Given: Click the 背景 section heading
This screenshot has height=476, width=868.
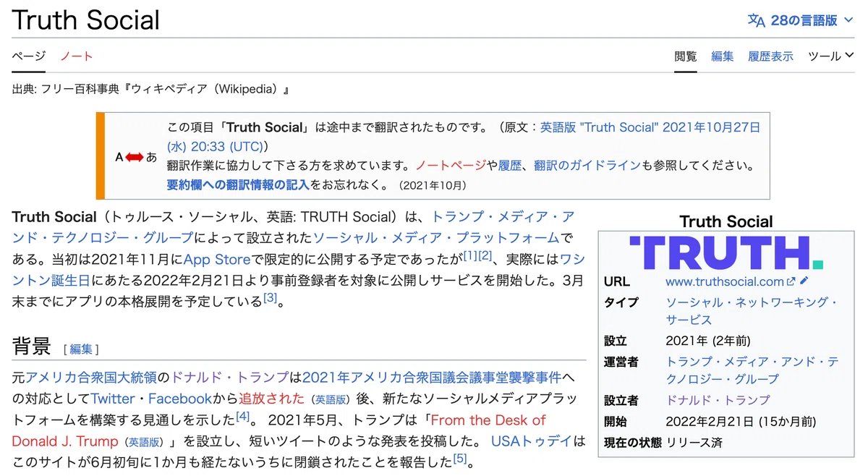Looking at the screenshot, I should click(x=32, y=347).
